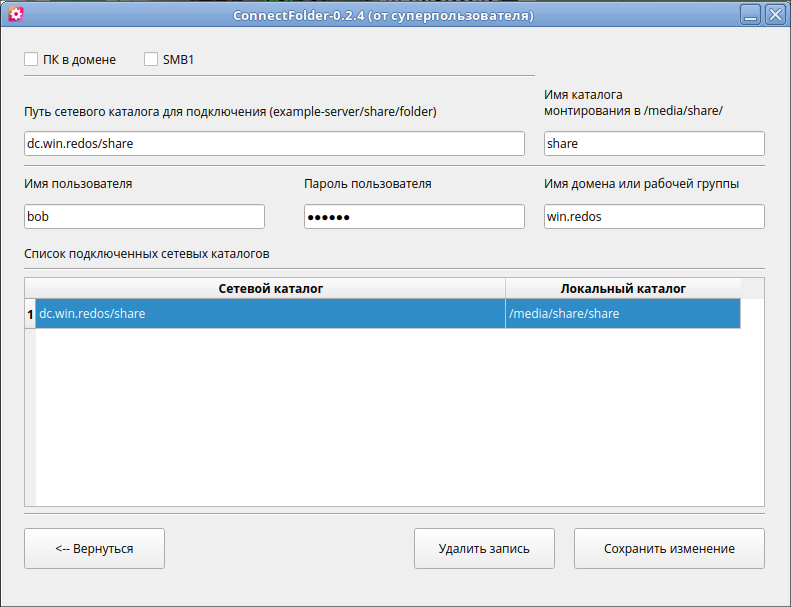Click the ConnectFolder gear icon in title bar
Screen dimensions: 791x607
pos(15,15)
